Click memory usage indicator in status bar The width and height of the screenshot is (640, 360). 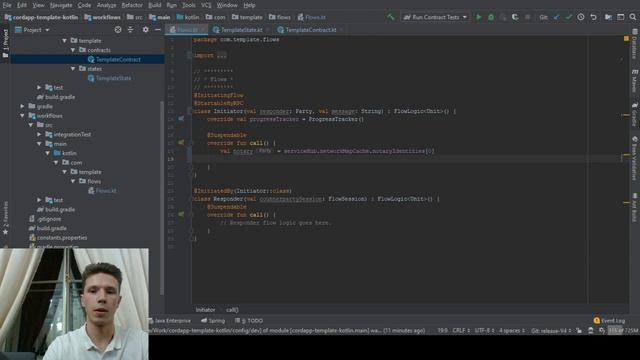pyautogui.click(x=623, y=331)
